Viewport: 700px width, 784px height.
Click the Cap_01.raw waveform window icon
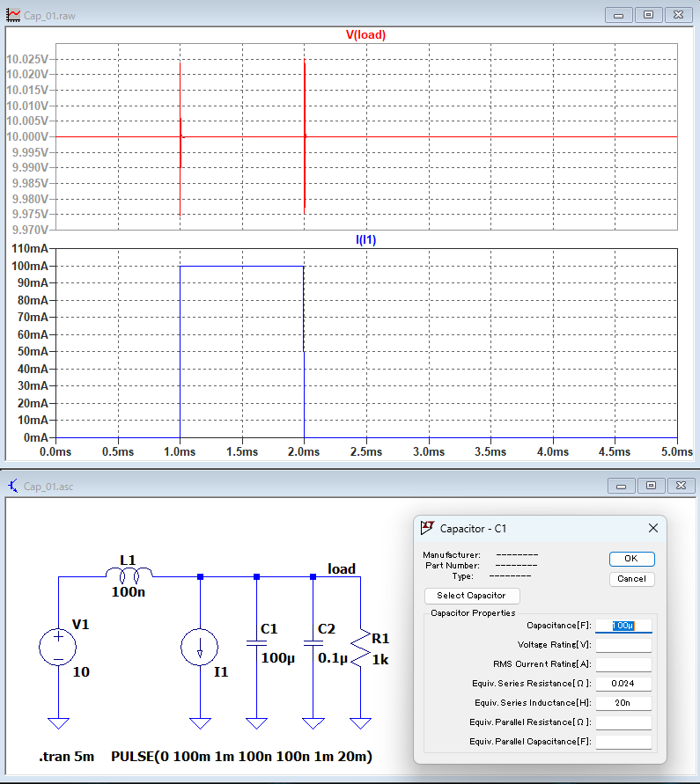click(13, 15)
